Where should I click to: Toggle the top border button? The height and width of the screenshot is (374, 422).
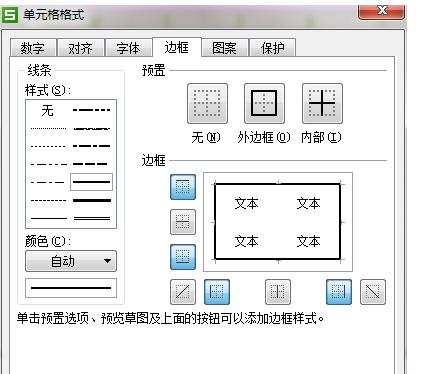click(183, 187)
